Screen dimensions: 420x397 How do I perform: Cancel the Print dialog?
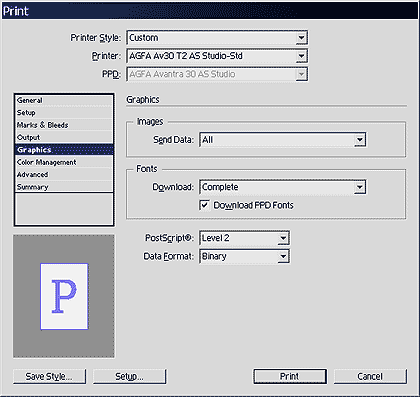coord(370,376)
